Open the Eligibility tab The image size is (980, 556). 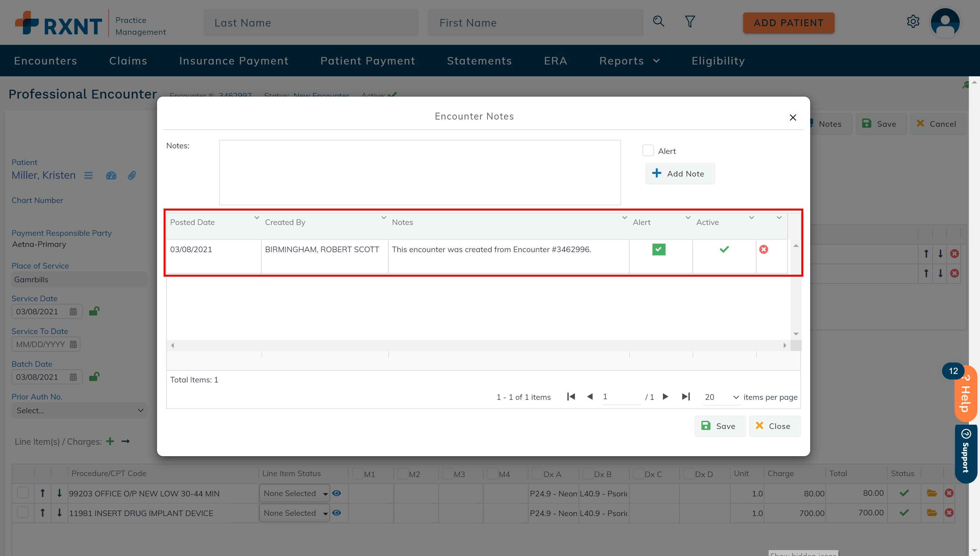pos(718,61)
